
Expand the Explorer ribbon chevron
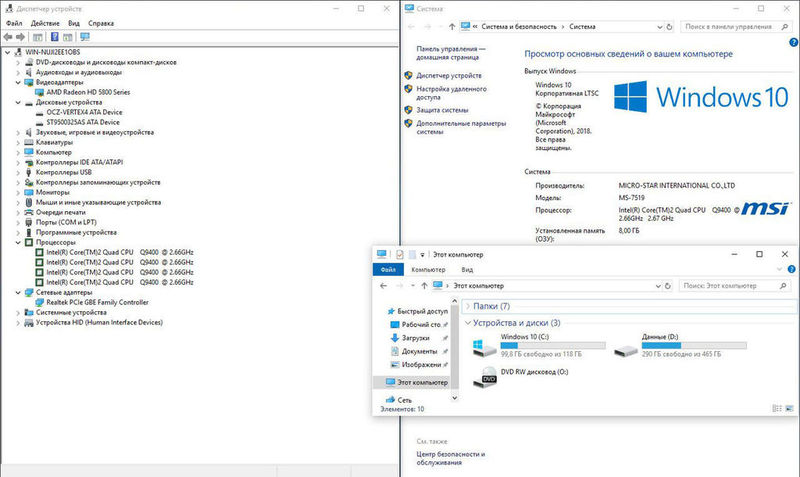(x=779, y=269)
